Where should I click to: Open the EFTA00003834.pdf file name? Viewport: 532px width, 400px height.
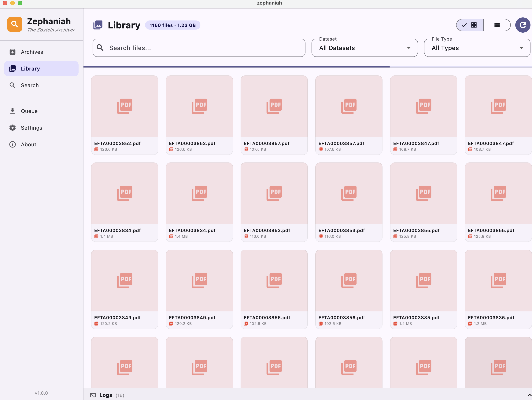coord(117,230)
